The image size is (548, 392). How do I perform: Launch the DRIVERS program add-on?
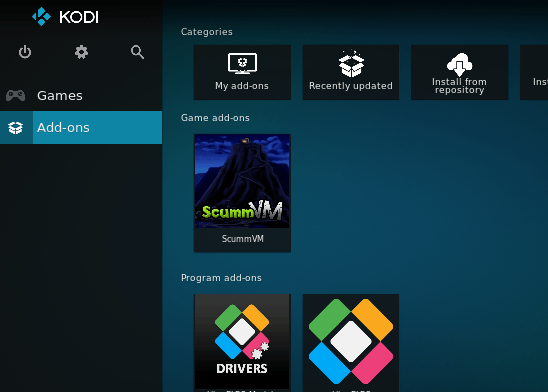click(242, 341)
